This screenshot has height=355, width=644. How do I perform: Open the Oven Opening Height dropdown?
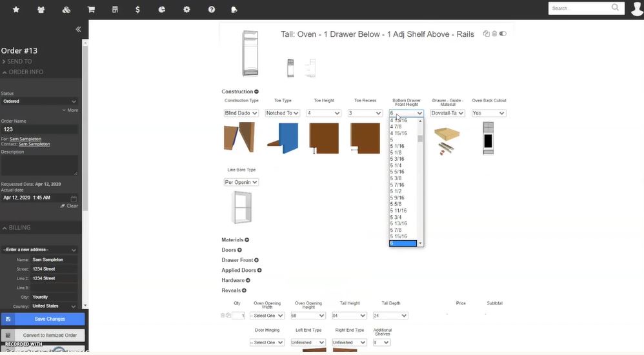(308, 316)
